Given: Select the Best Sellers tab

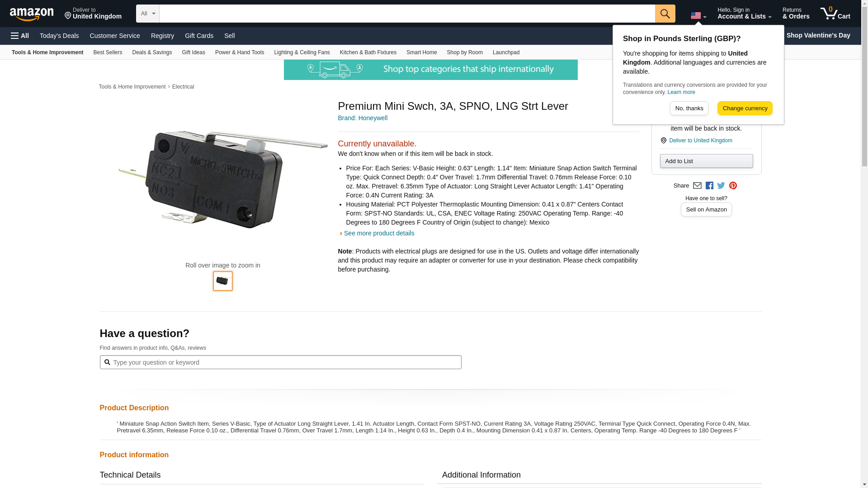Looking at the screenshot, I should click(x=108, y=52).
